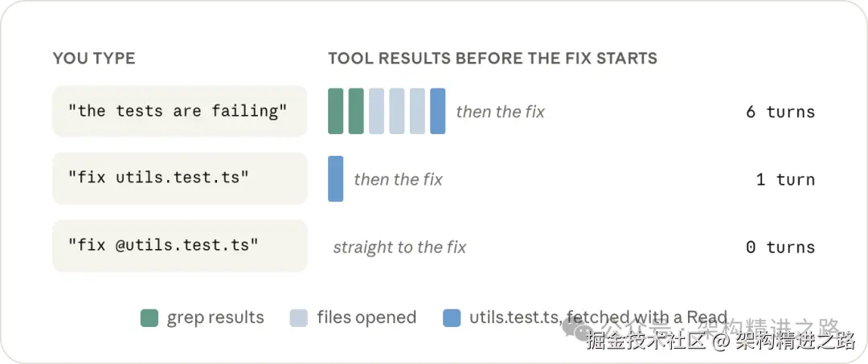The image size is (868, 364).
Task: Select the first green bar in top row
Action: pyautogui.click(x=335, y=111)
